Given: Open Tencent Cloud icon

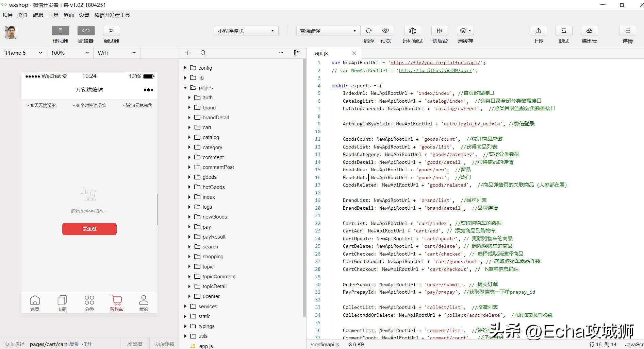Looking at the screenshot, I should [589, 31].
